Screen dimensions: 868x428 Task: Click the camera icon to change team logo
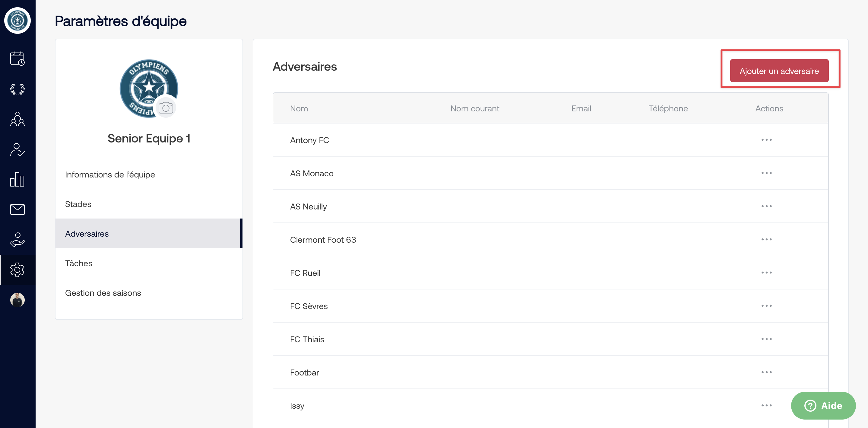[x=166, y=108]
